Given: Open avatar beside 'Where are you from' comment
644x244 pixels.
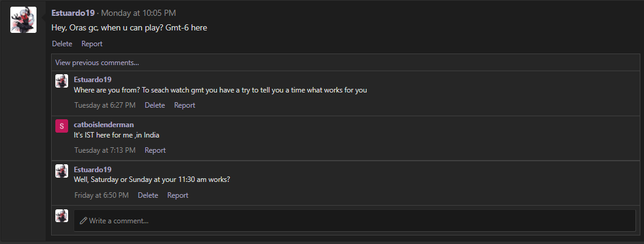Looking at the screenshot, I should pos(61,81).
